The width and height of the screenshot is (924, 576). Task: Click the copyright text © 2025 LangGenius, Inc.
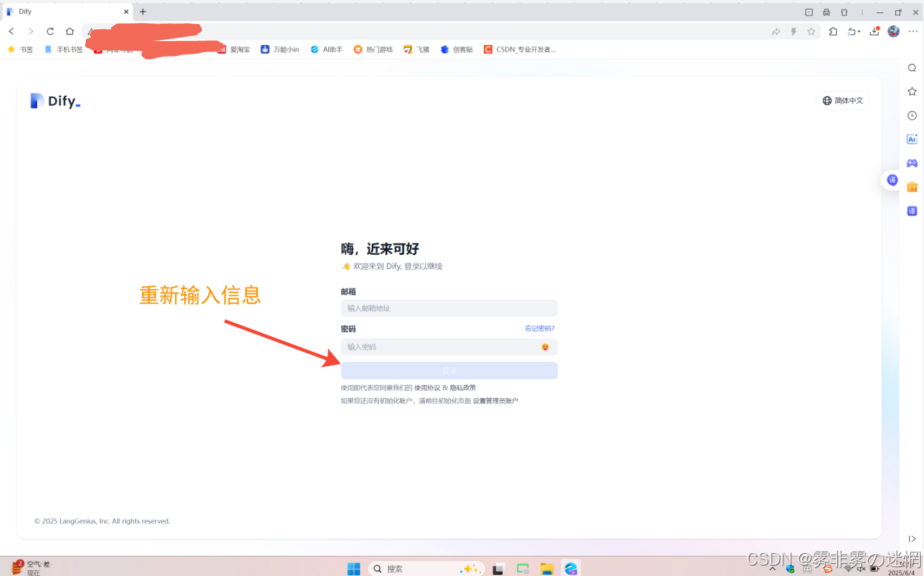point(102,521)
